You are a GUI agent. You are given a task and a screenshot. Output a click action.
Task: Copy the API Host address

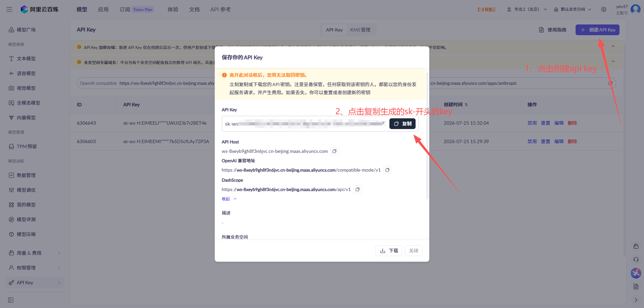pyautogui.click(x=334, y=151)
